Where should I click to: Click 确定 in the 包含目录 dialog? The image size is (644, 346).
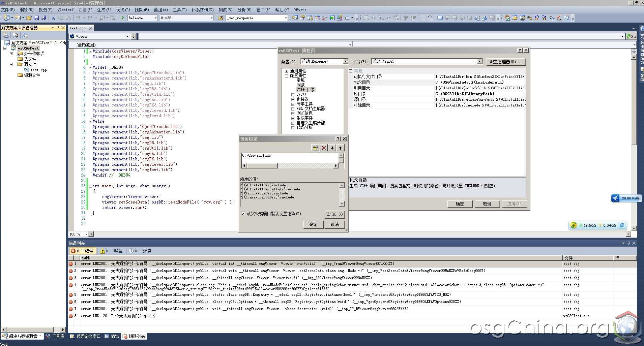(313, 224)
